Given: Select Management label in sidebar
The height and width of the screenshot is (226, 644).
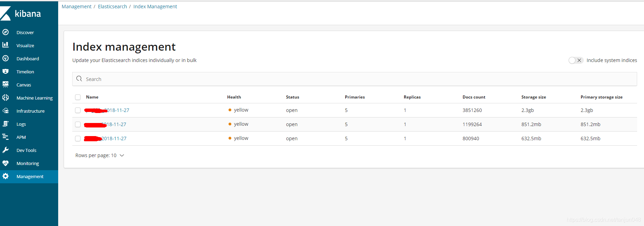Looking at the screenshot, I should tap(30, 176).
